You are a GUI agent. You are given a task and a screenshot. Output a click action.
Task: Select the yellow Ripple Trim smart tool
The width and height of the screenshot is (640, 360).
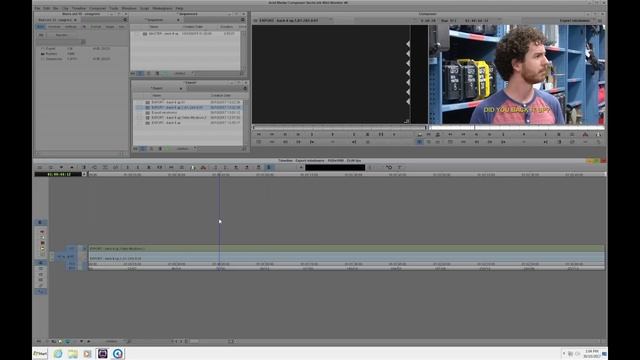click(42, 249)
